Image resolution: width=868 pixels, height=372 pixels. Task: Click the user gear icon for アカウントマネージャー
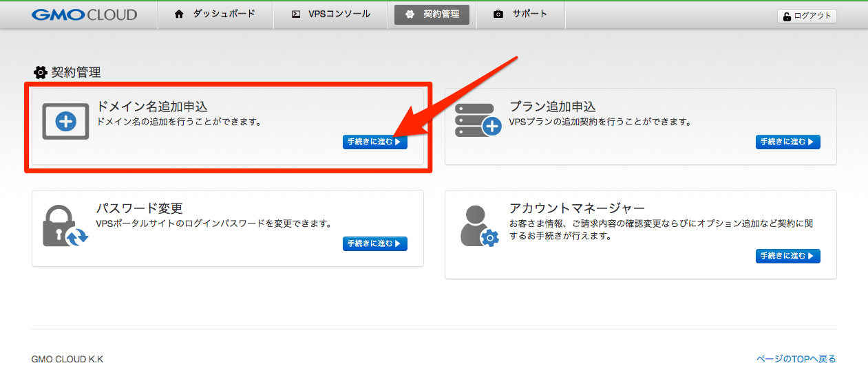478,226
